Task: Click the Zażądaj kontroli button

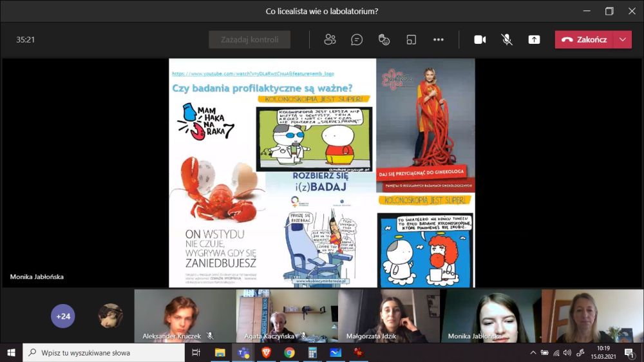Action: pos(249,39)
